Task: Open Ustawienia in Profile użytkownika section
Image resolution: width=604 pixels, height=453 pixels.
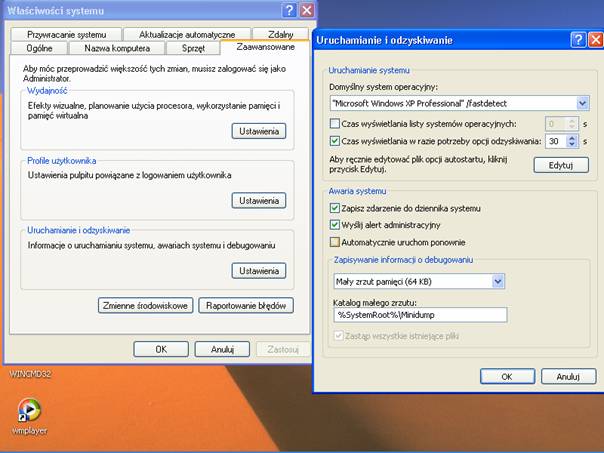Action: (x=259, y=201)
